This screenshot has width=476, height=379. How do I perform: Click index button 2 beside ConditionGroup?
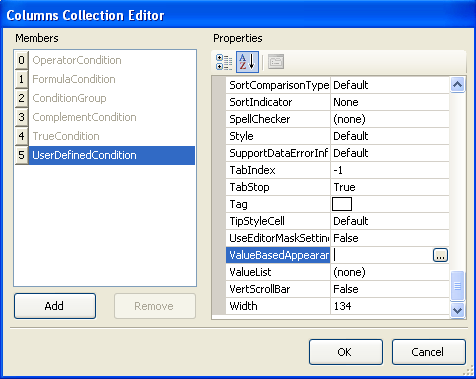22,98
